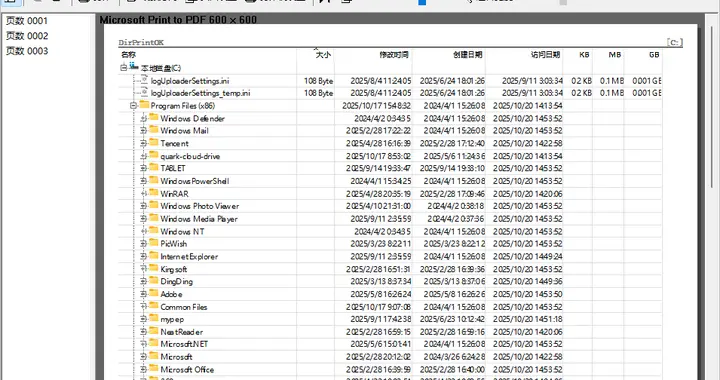Click the Windows Media Player folder icon
This screenshot has width=720, height=380.
pyautogui.click(x=154, y=218)
